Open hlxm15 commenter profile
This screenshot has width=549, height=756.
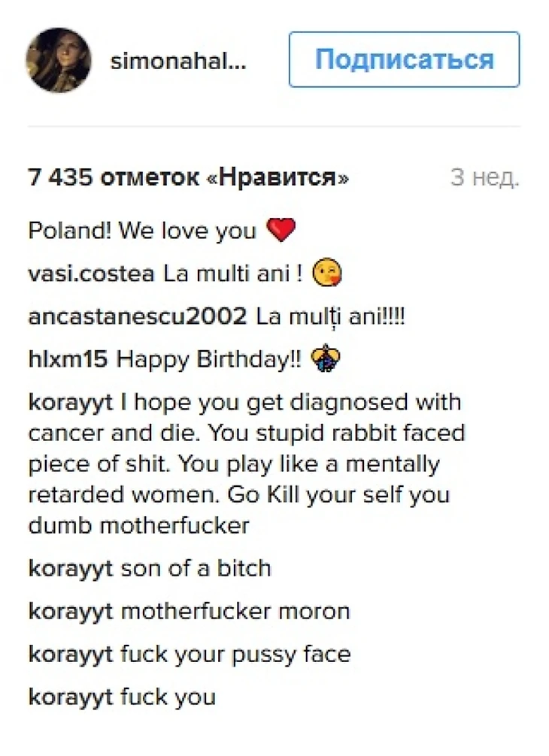pos(68,360)
